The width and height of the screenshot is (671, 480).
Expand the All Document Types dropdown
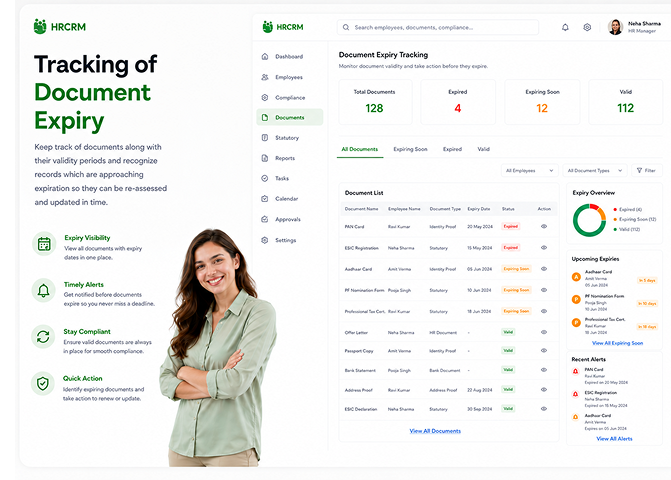595,171
